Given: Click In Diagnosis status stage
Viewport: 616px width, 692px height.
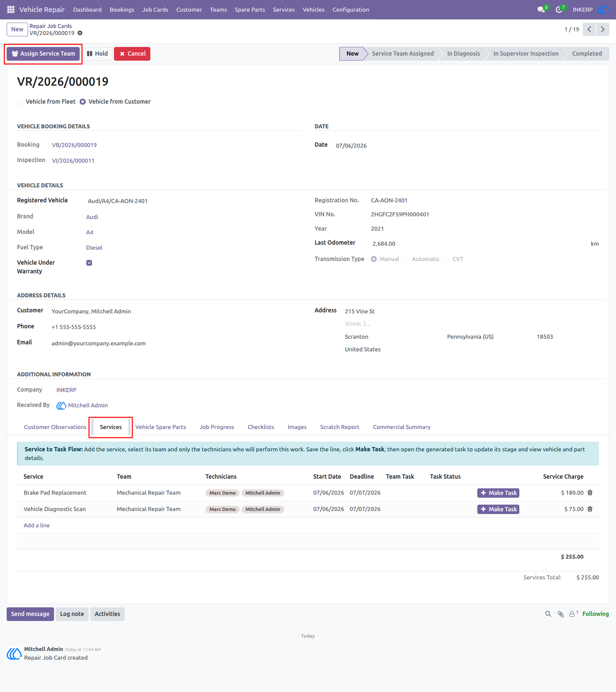Looking at the screenshot, I should (x=463, y=54).
